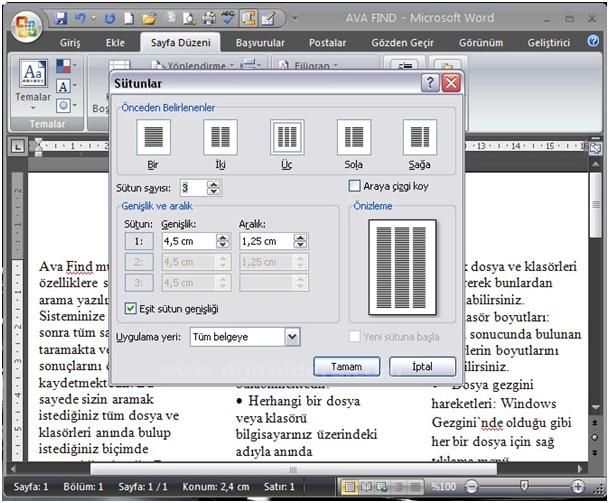Switch to the Ekle tab
This screenshot has height=503, width=609.
(x=115, y=43)
